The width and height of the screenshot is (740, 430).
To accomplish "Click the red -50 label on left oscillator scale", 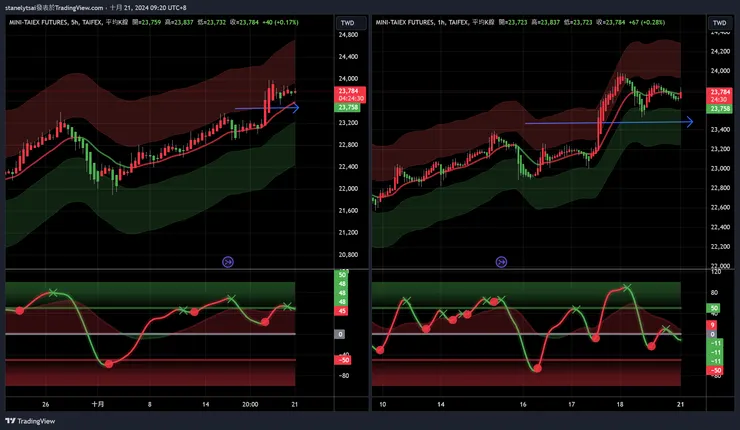I will point(343,360).
